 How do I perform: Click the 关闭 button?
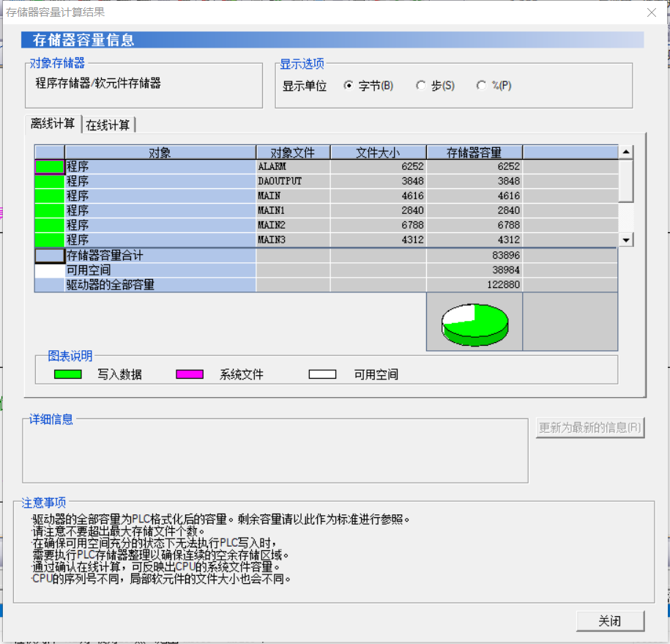pos(610,621)
